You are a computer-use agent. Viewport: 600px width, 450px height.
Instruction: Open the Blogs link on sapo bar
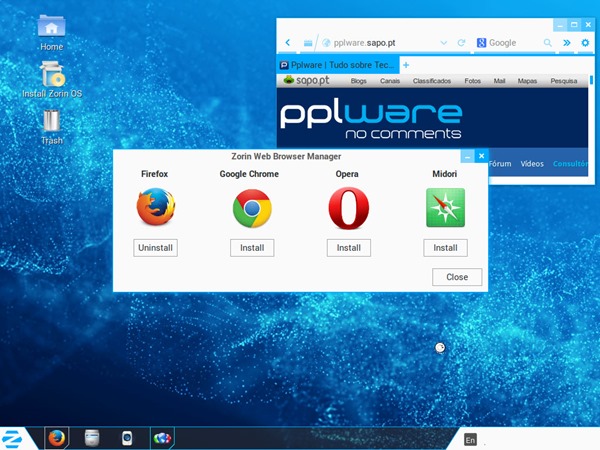tap(359, 81)
